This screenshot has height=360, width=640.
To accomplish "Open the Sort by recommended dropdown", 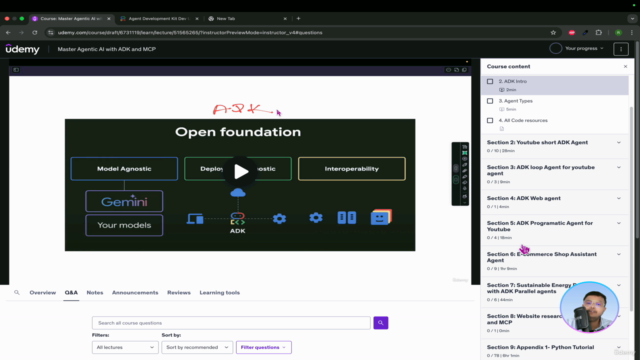I will click(197, 347).
